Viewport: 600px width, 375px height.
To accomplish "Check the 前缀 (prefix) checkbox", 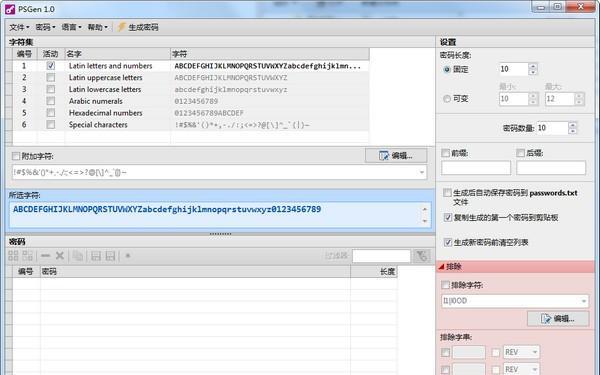I will click(445, 153).
